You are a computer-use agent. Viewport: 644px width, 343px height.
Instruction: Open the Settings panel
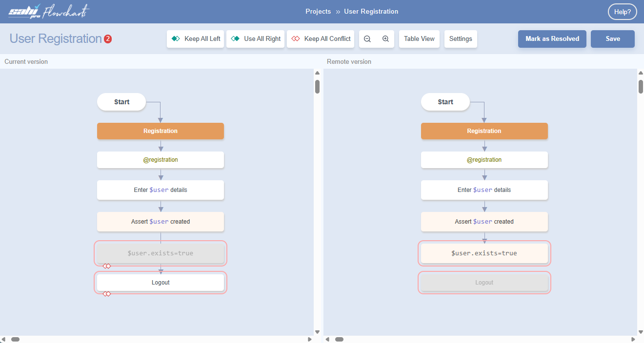(461, 39)
